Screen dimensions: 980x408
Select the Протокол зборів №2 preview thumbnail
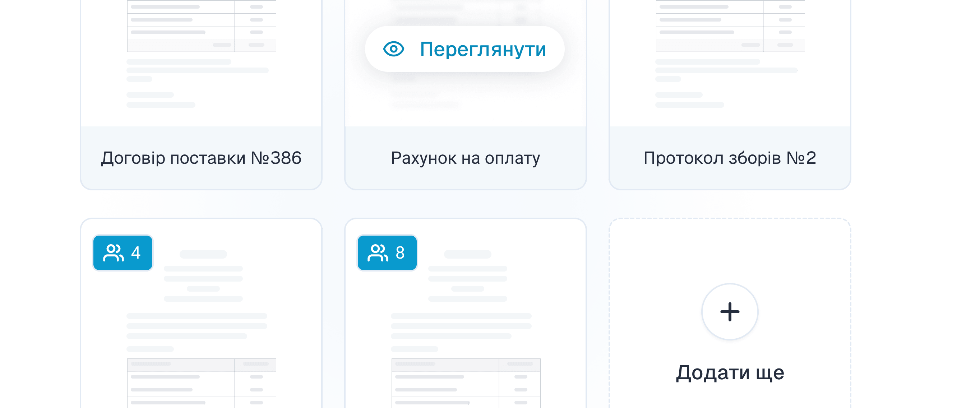tap(730, 63)
